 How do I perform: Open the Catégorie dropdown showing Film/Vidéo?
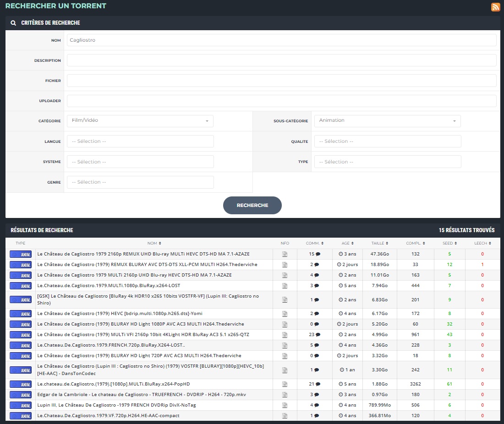click(x=140, y=121)
